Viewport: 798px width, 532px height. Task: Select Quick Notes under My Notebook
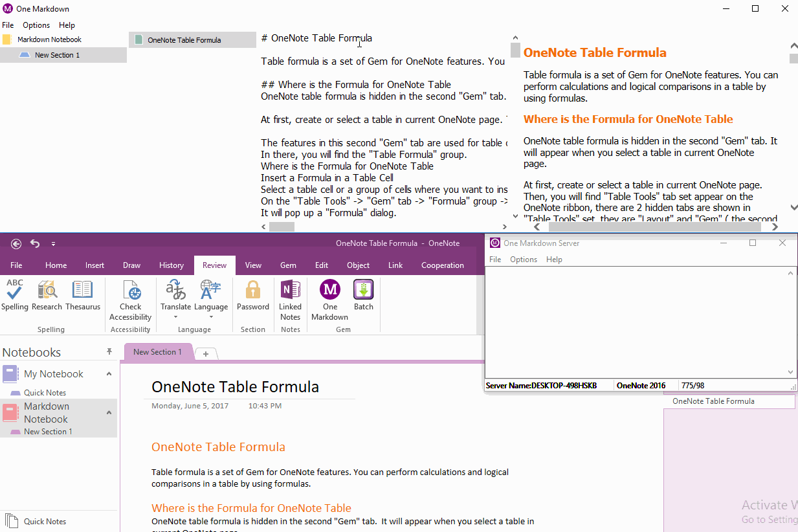click(x=45, y=393)
